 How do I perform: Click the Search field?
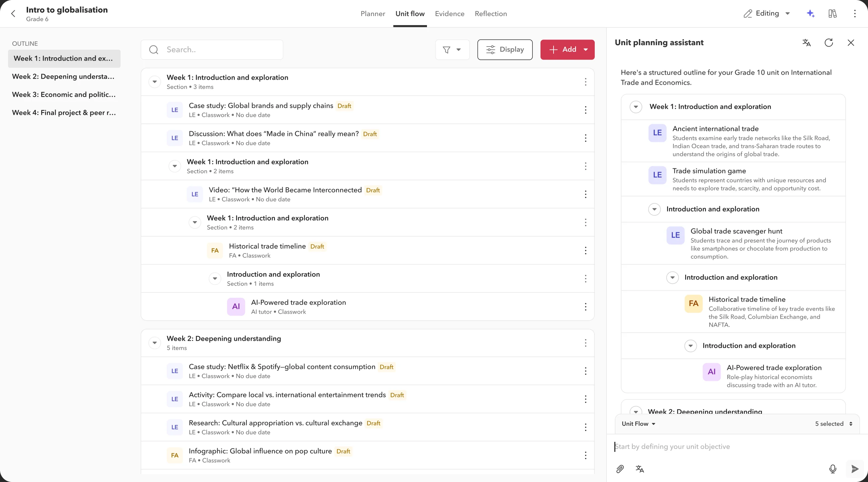coord(212,50)
